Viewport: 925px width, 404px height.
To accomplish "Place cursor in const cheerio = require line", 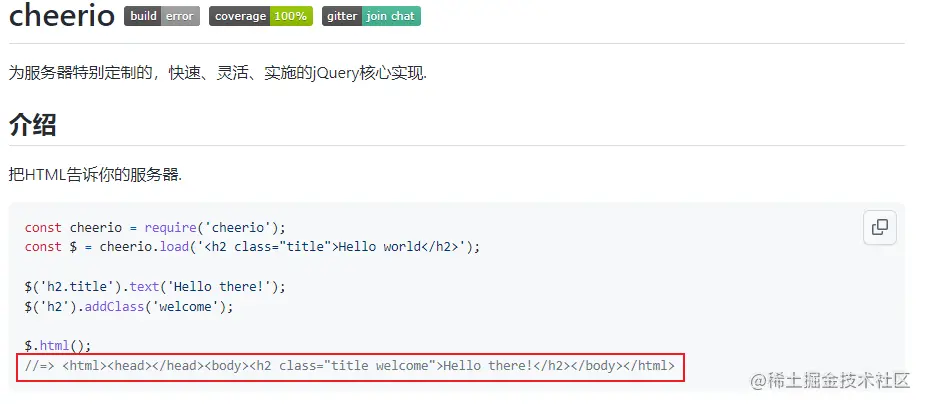I will 155,228.
